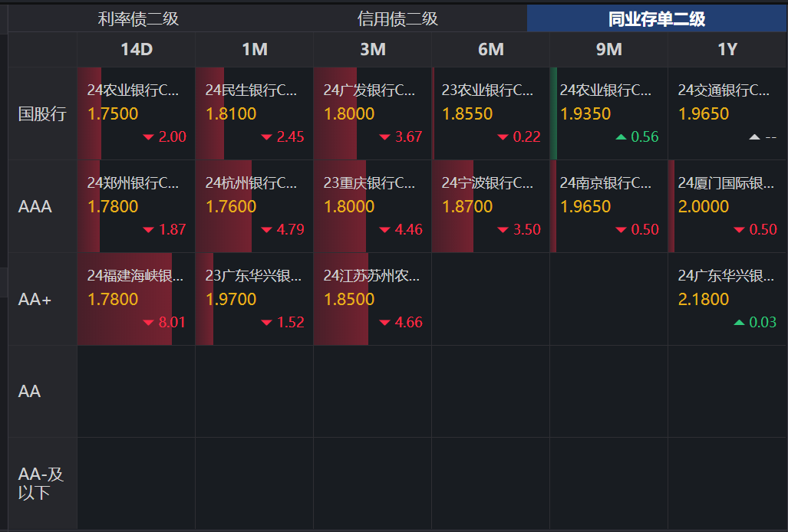Click the grey arrow in 24交通银行 cell
The height and width of the screenshot is (532, 788).
tap(754, 137)
